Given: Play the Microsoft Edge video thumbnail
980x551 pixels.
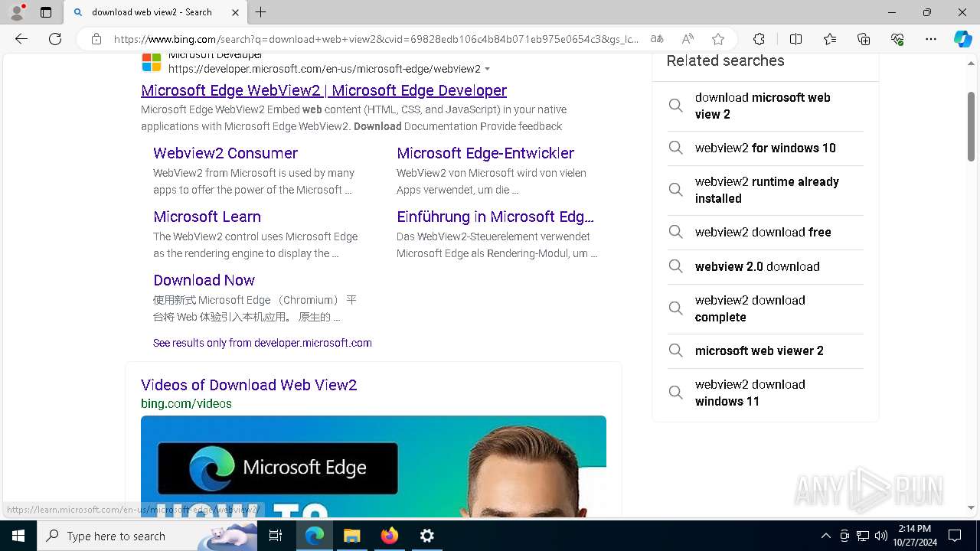Looking at the screenshot, I should (x=374, y=466).
